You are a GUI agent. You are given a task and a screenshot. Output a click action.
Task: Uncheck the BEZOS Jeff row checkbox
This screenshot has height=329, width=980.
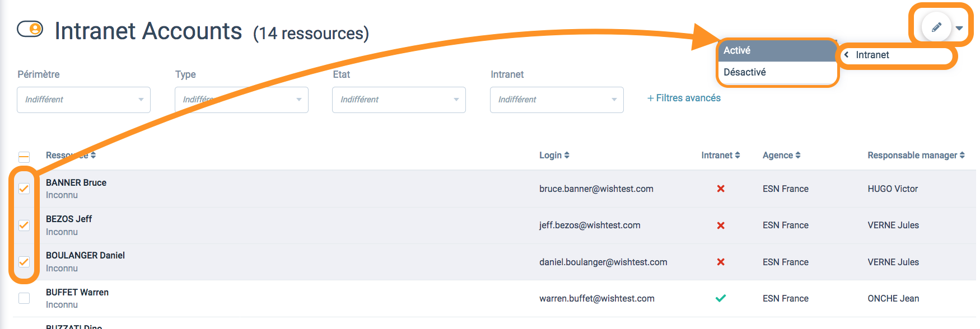click(24, 225)
